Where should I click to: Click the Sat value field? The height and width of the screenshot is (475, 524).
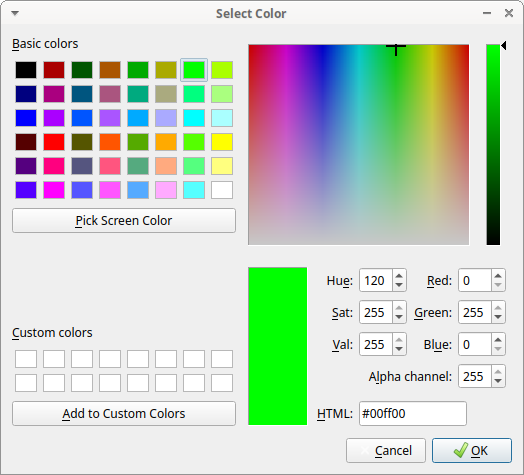376,312
